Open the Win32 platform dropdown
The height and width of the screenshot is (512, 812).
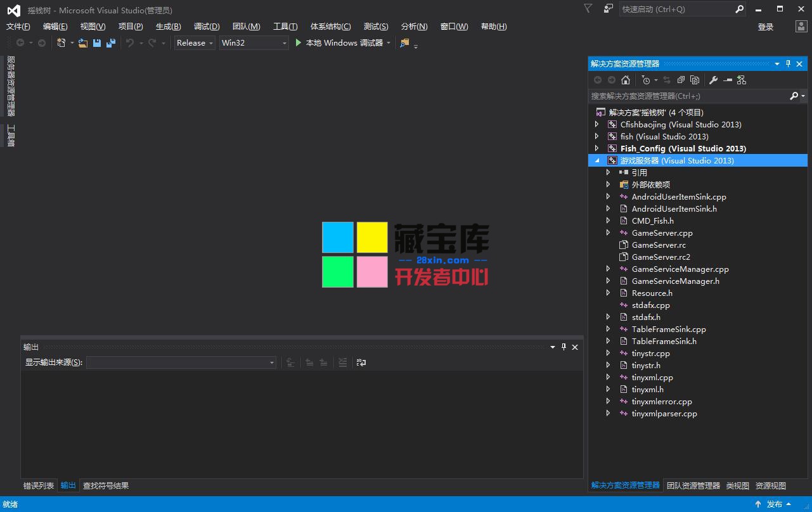coord(254,43)
